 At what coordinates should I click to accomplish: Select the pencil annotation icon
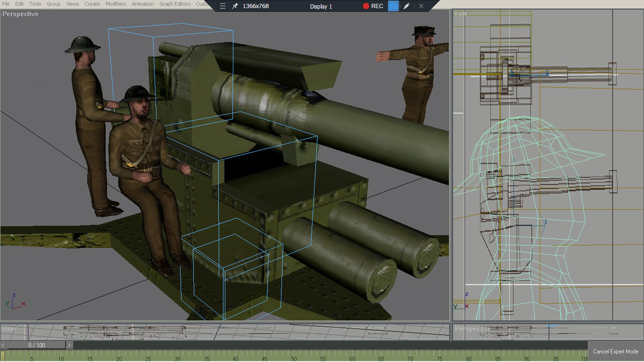[x=407, y=6]
